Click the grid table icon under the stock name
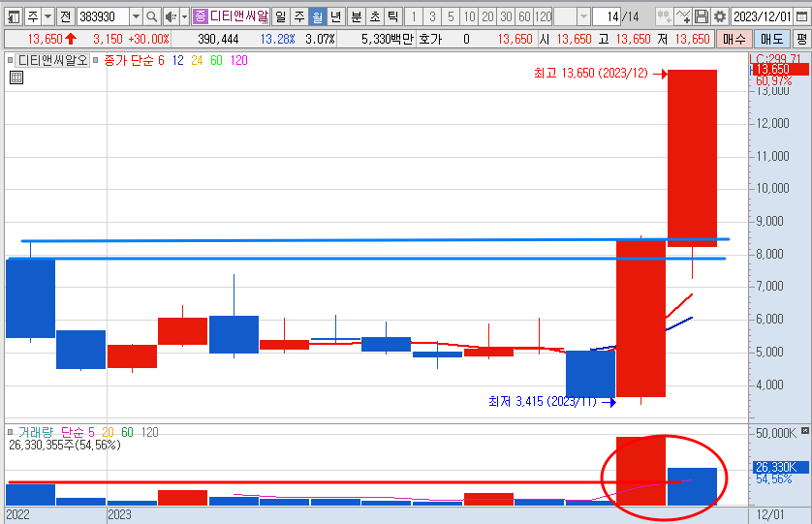Screen dimensions: 812x524 click(16, 77)
